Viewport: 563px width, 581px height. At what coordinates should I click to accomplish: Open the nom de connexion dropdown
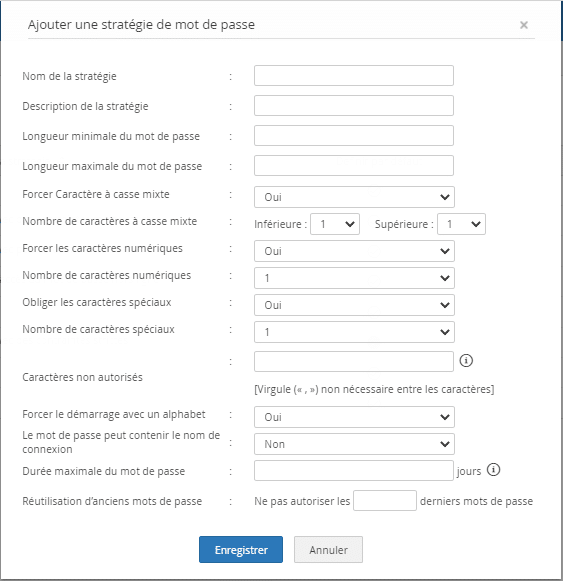point(354,444)
